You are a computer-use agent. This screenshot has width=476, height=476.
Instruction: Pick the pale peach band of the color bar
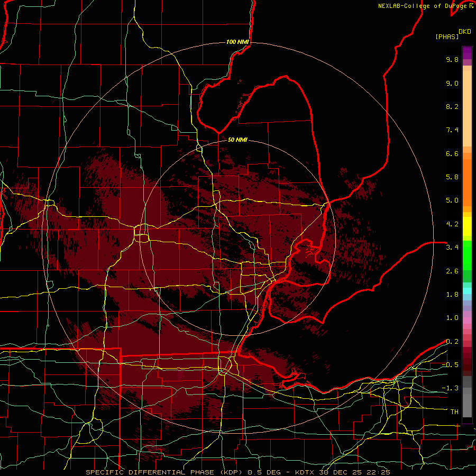coord(467,108)
